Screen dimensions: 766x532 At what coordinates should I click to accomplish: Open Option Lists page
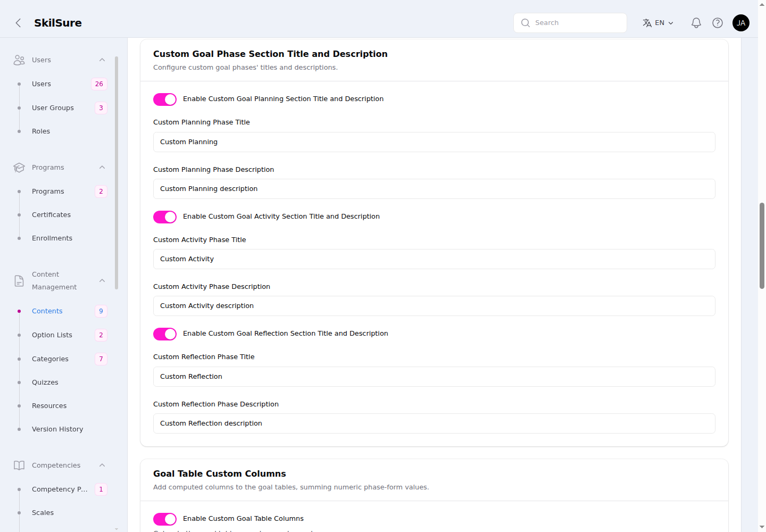pyautogui.click(x=52, y=335)
